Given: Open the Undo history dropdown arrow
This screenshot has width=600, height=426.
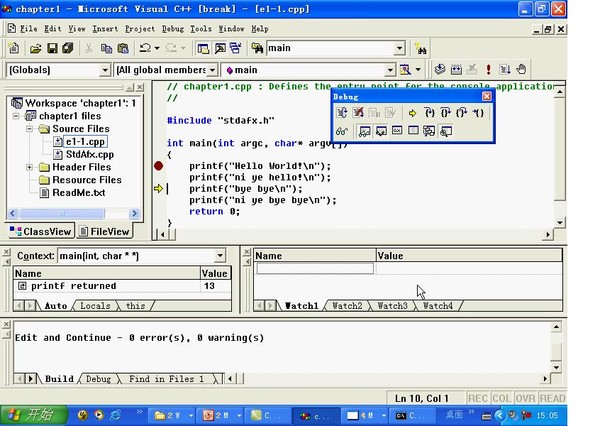Looking at the screenshot, I should [157, 48].
